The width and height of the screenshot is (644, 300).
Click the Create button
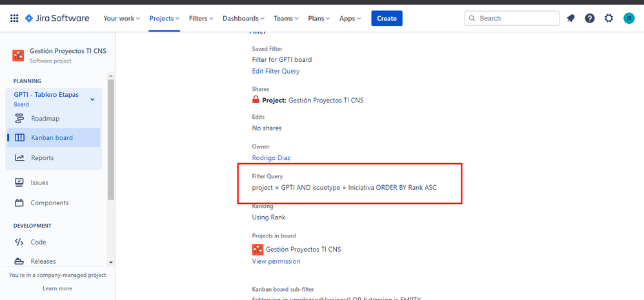click(x=387, y=18)
